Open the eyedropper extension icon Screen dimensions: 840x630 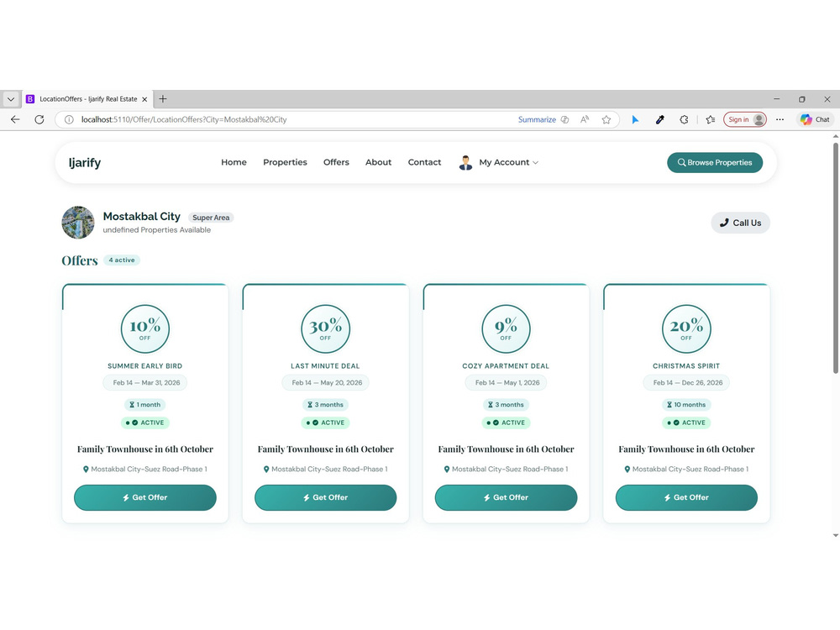pyautogui.click(x=660, y=119)
